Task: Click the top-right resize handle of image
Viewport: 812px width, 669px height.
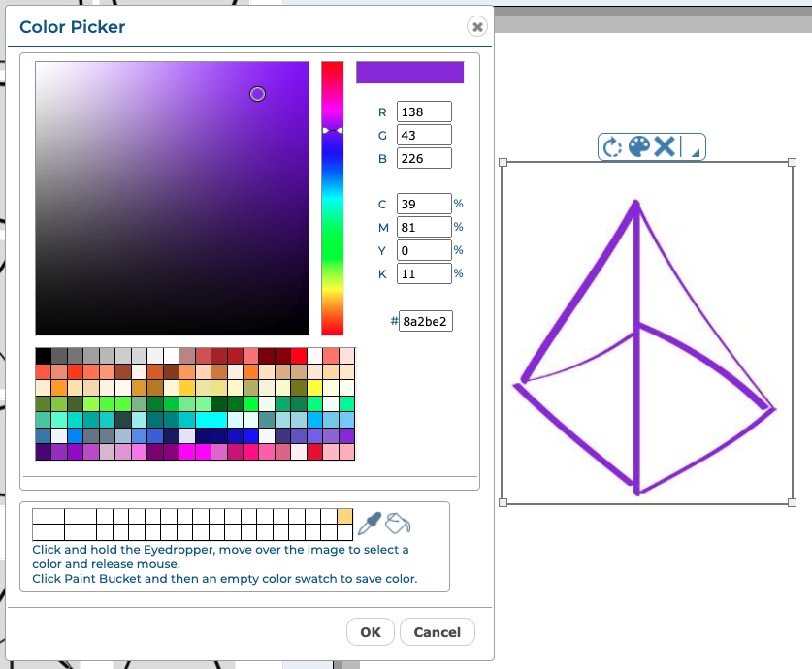Action: (x=792, y=163)
